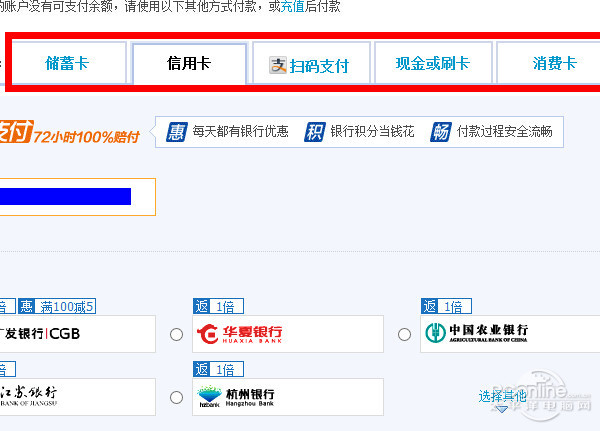Select the 中国农业银行 radio button
The height and width of the screenshot is (431, 600).
(x=404, y=335)
